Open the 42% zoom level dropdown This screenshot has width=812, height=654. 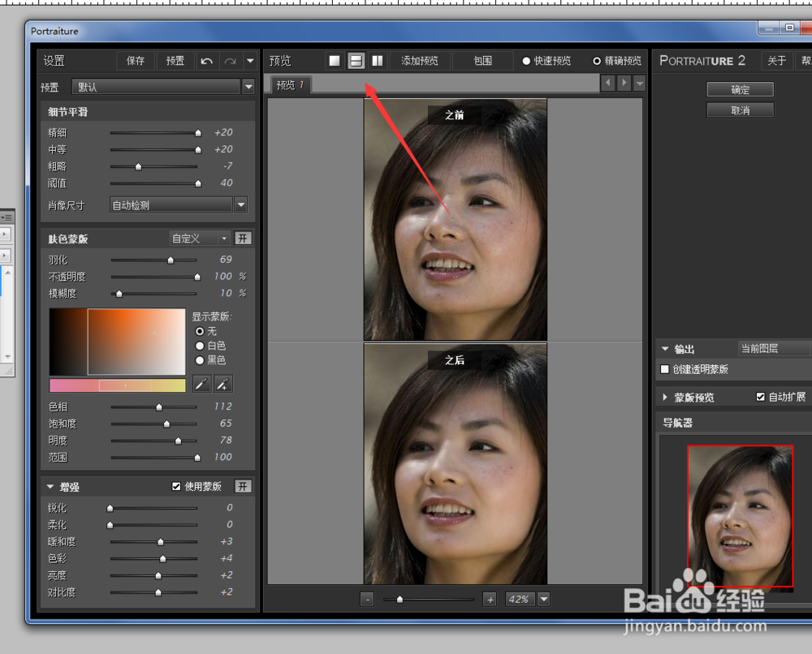click(544, 600)
